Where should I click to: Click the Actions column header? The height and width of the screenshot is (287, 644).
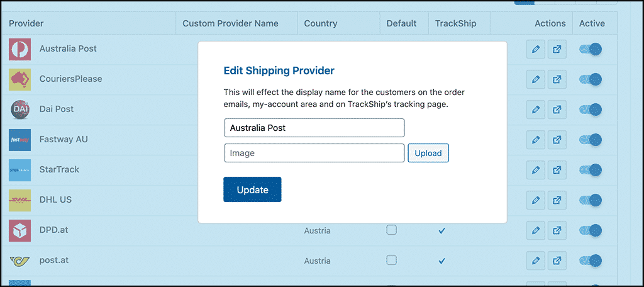coord(550,23)
